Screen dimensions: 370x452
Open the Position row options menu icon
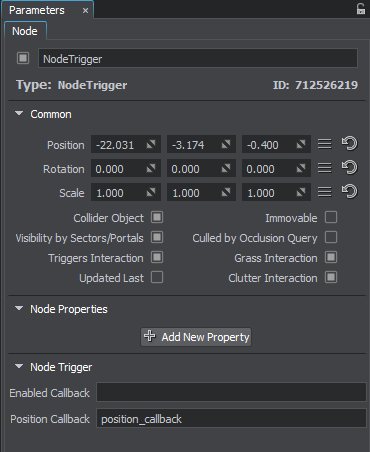[x=324, y=144]
